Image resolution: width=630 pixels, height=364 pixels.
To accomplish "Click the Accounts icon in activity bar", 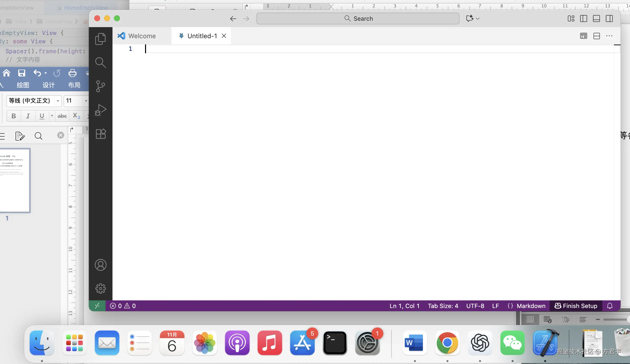I will [x=100, y=265].
